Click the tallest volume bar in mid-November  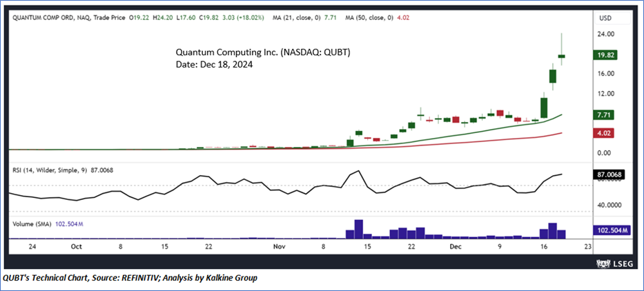[x=358, y=229]
